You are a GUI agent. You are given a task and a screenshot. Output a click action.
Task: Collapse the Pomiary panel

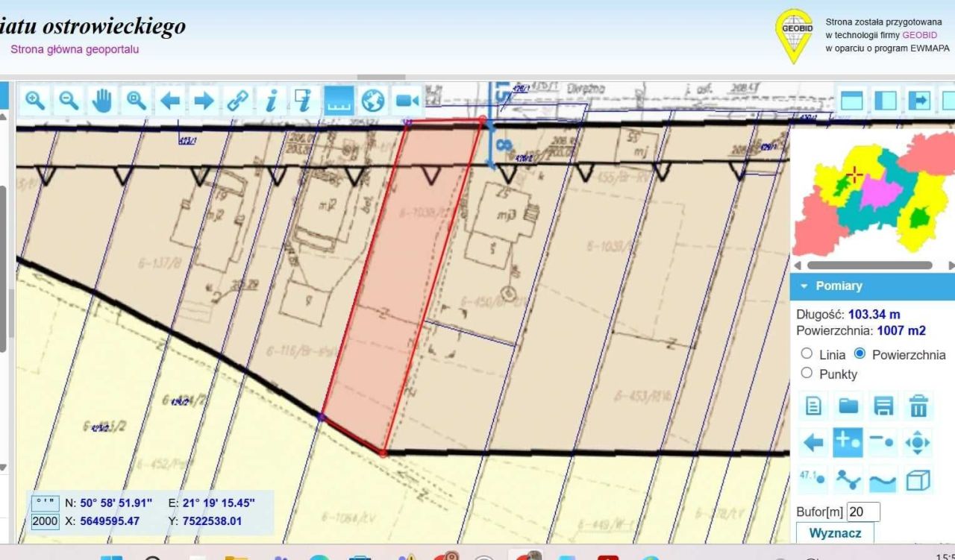804,286
